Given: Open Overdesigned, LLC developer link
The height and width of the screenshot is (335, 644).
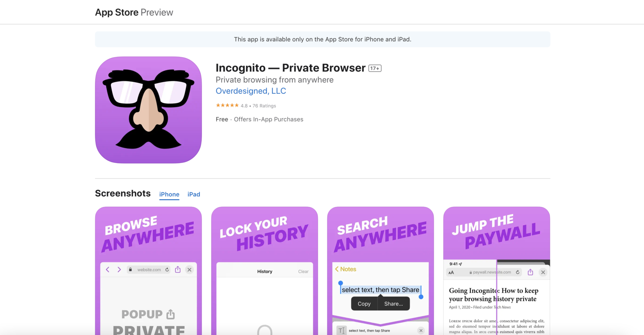Looking at the screenshot, I should tap(251, 91).
